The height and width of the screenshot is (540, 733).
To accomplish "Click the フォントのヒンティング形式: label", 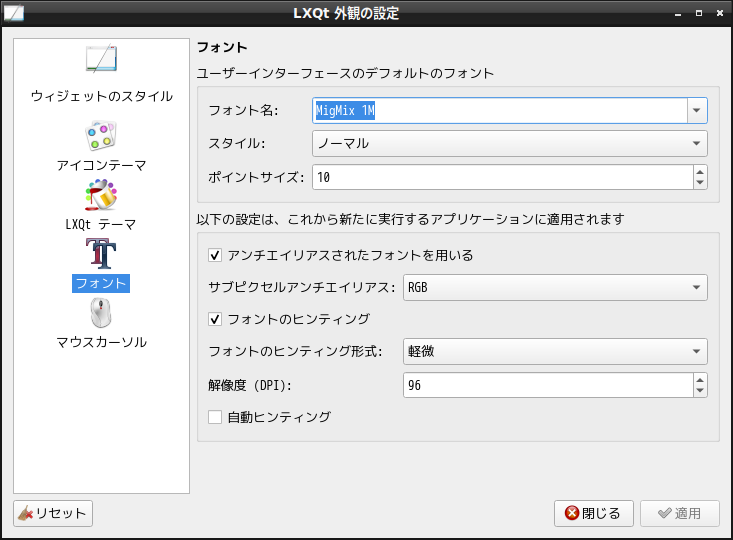I will (x=295, y=352).
